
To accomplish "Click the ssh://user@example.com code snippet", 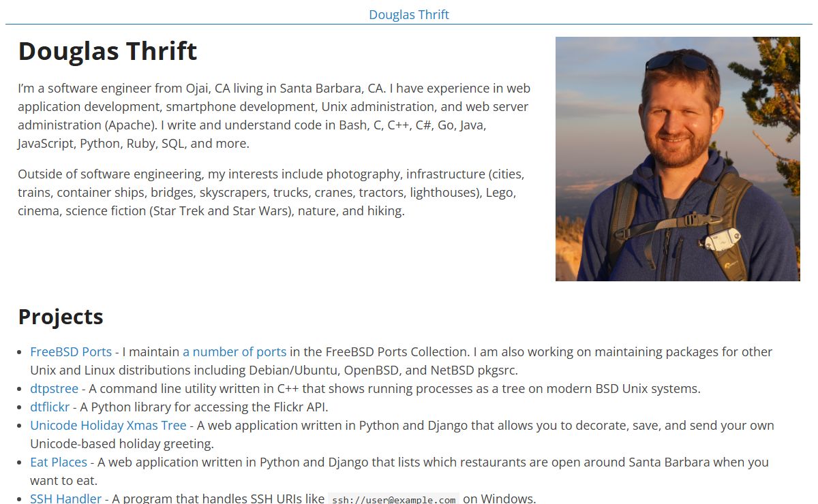I will click(x=393, y=499).
